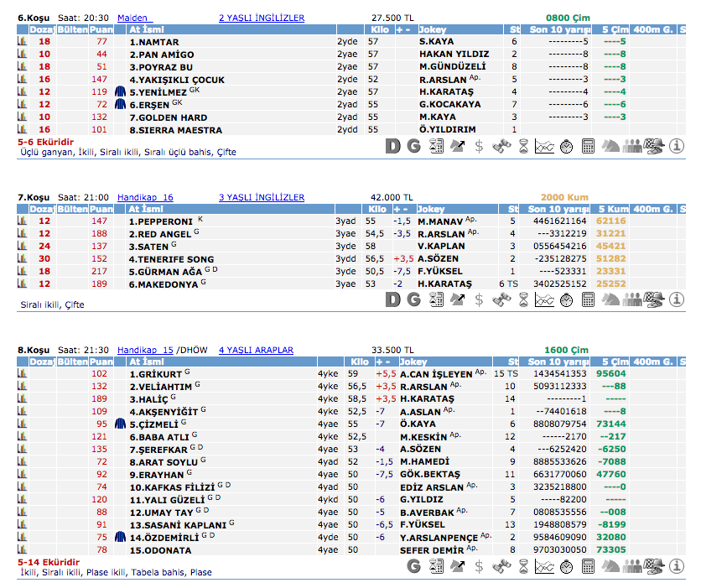Image resolution: width=701 pixels, height=588 pixels.
Task: Click the stopwatch icon under race 6
Action: [566, 146]
